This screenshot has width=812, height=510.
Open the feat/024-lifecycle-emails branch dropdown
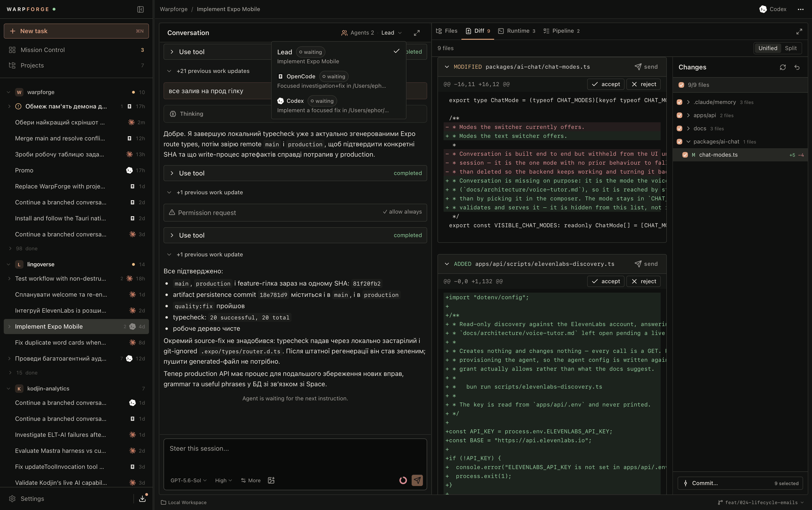761,503
